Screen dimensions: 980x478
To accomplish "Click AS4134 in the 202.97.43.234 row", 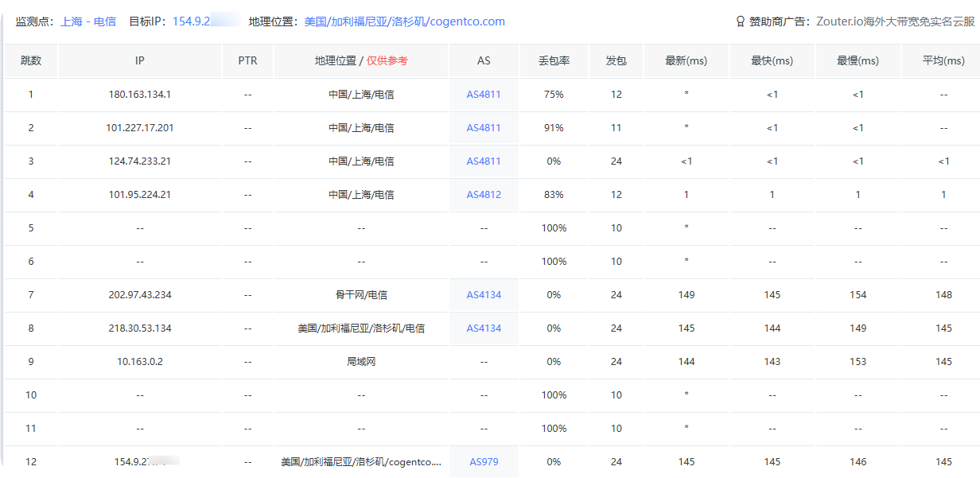I will 484,295.
